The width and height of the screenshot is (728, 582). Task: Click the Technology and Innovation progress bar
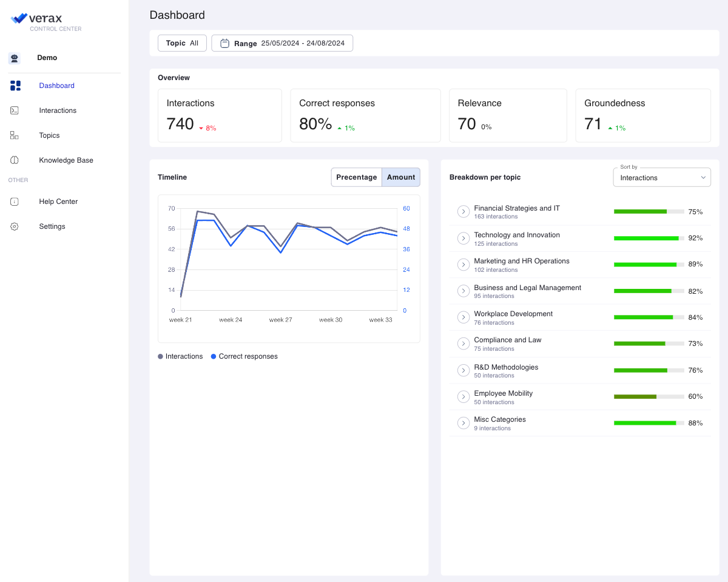pyautogui.click(x=649, y=239)
